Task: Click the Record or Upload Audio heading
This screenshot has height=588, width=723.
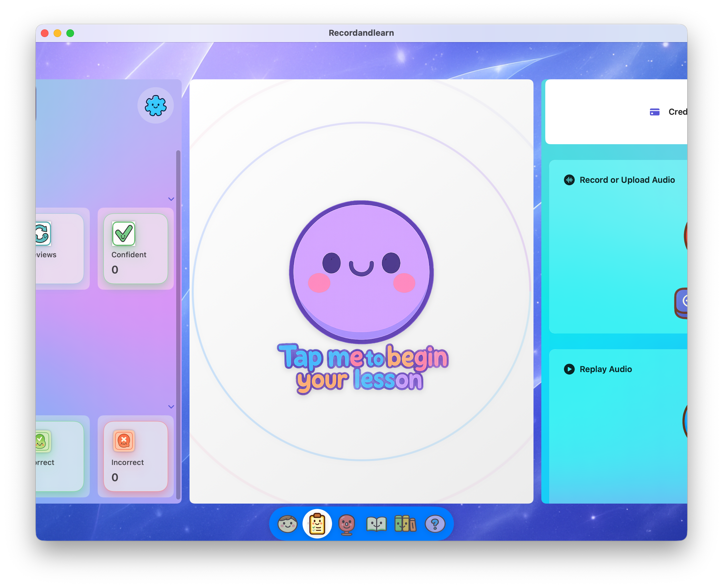Action: pos(627,180)
